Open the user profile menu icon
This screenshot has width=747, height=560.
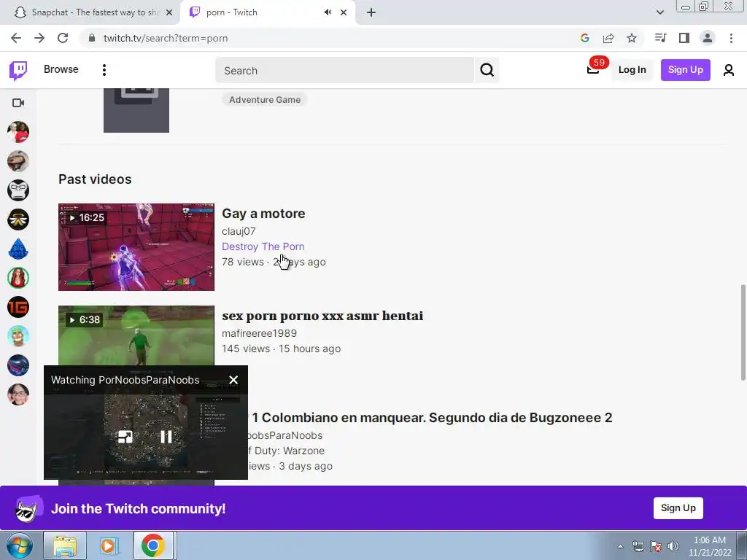pos(729,71)
